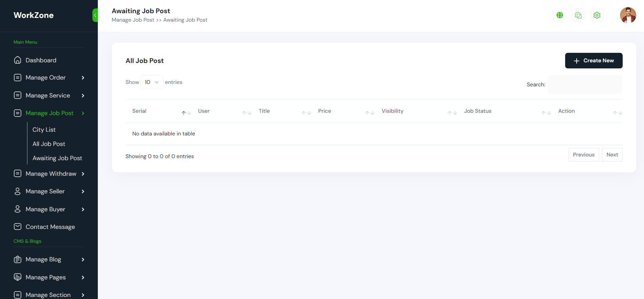Collapse sidebar with green arrow tab

95,15
